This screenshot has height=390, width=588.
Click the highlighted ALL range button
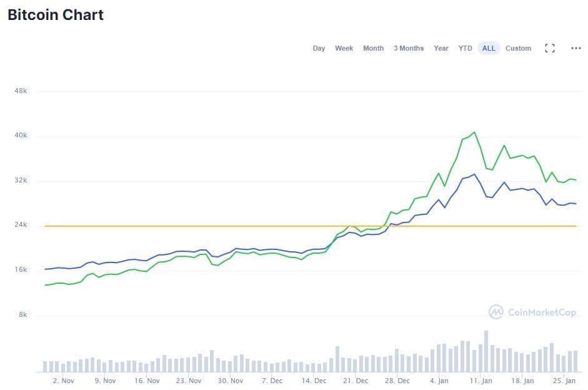(x=489, y=48)
